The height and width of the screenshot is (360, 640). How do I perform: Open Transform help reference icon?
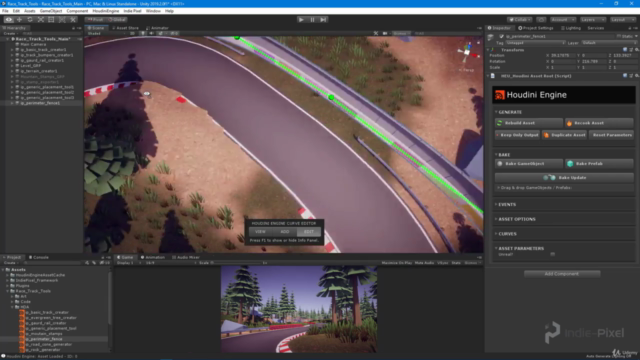click(x=625, y=50)
